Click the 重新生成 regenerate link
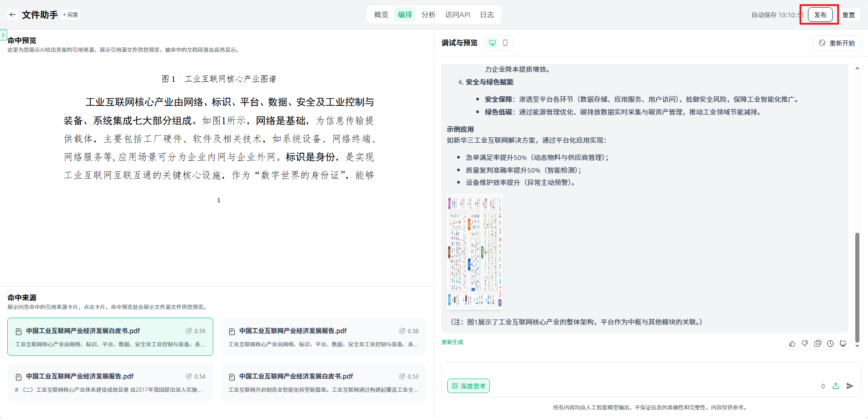The width and height of the screenshot is (868, 419). click(x=452, y=342)
